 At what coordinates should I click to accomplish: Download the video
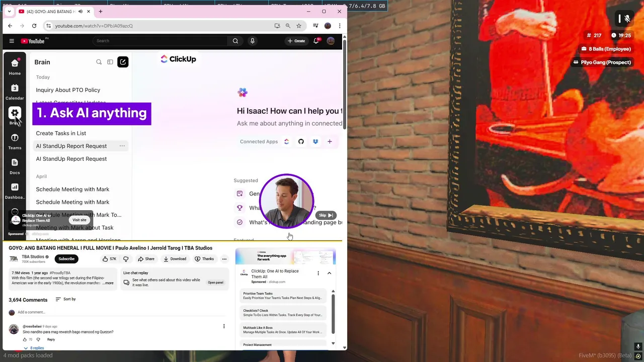tap(175, 259)
